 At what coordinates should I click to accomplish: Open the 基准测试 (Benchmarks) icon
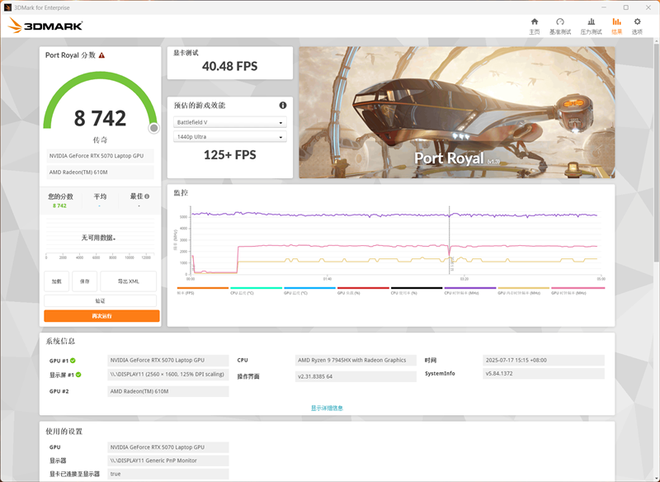click(562, 26)
